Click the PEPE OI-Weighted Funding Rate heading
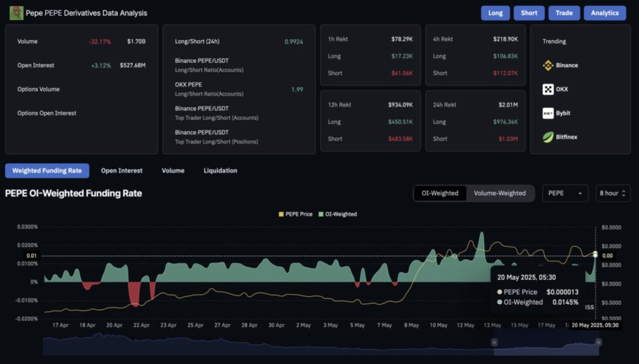This screenshot has height=364, width=639. 74,193
